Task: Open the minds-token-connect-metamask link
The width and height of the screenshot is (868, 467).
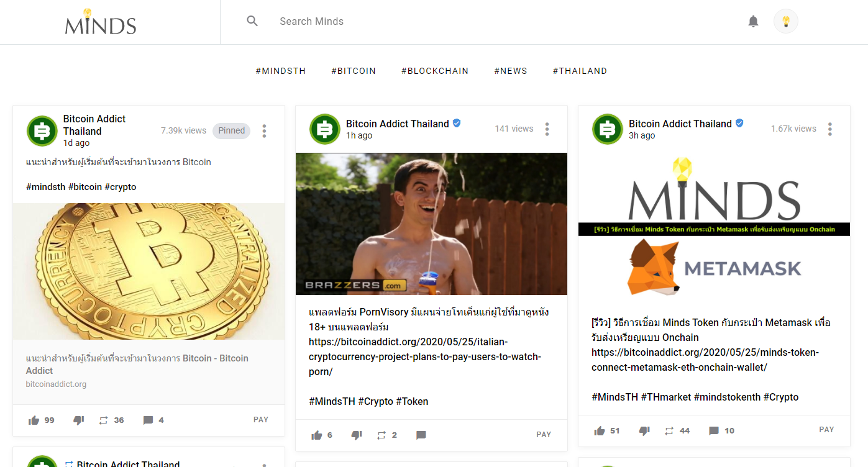Action: coord(705,360)
